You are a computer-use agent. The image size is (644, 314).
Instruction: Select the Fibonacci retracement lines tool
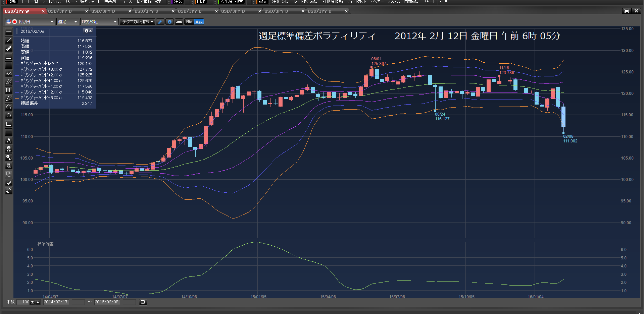coord(9,65)
